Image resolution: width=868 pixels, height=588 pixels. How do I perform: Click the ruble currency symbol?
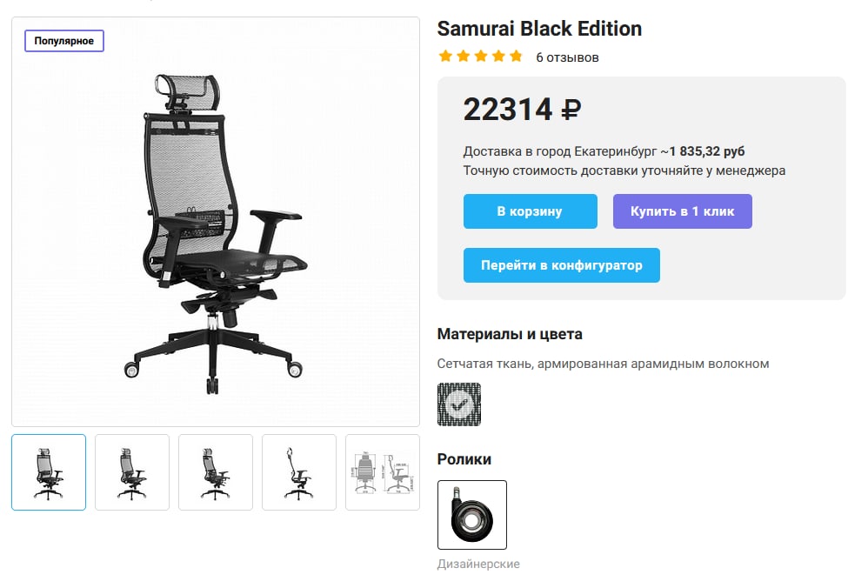coord(571,110)
